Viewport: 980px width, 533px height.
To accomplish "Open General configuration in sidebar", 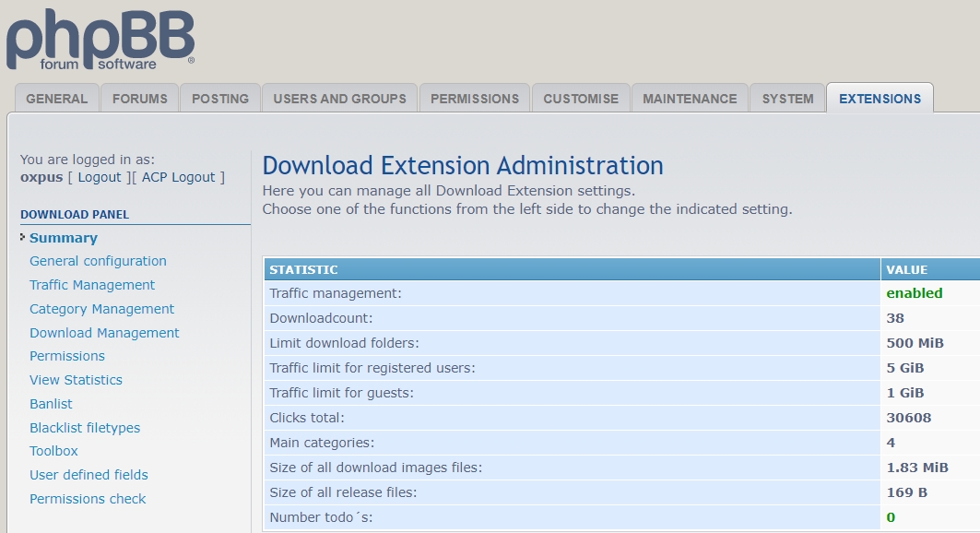I will point(98,261).
